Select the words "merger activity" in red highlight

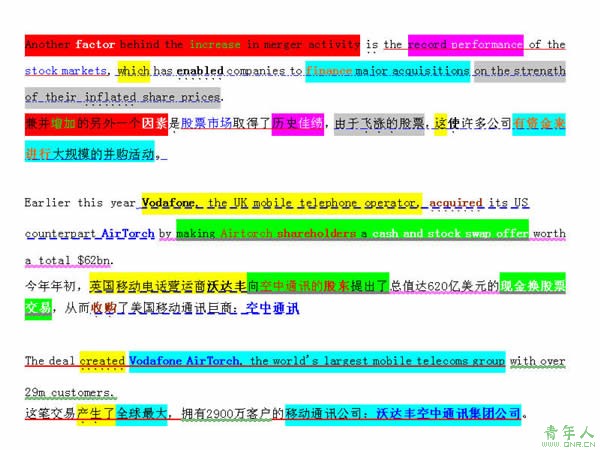tap(311, 44)
